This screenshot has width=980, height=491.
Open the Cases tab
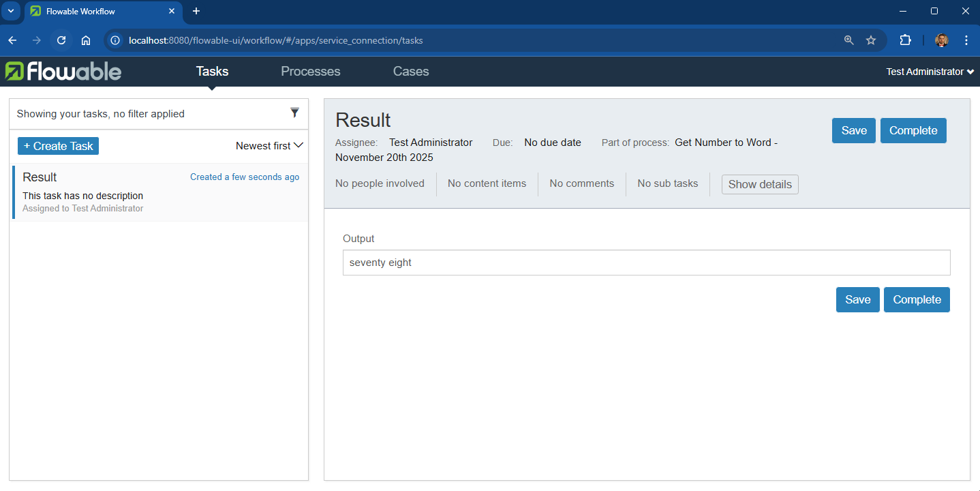click(x=411, y=72)
